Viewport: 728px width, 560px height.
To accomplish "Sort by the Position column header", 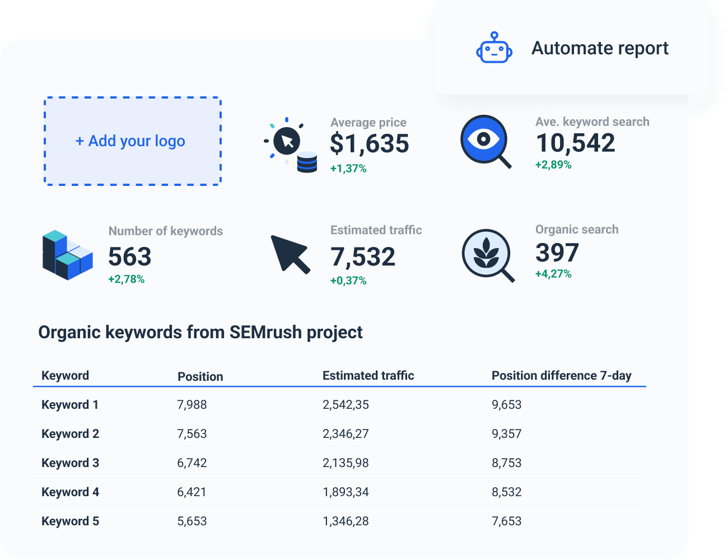I will click(200, 376).
